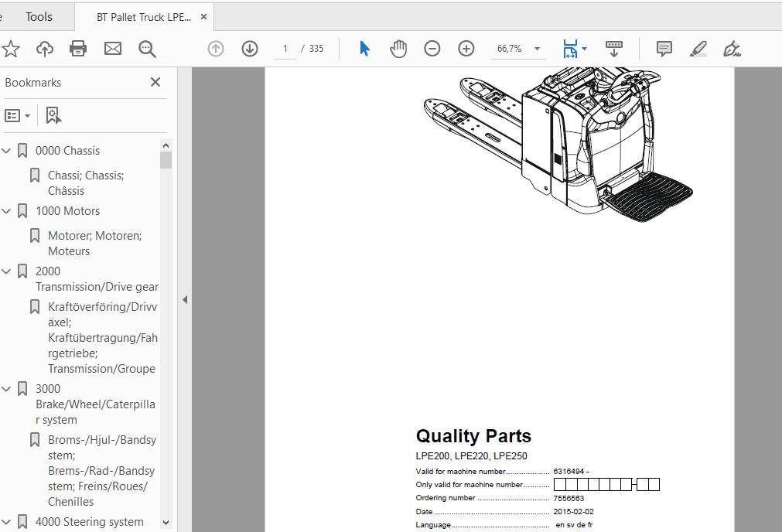The width and height of the screenshot is (782, 532).
Task: Click the cloud upload icon
Action: pyautogui.click(x=45, y=49)
